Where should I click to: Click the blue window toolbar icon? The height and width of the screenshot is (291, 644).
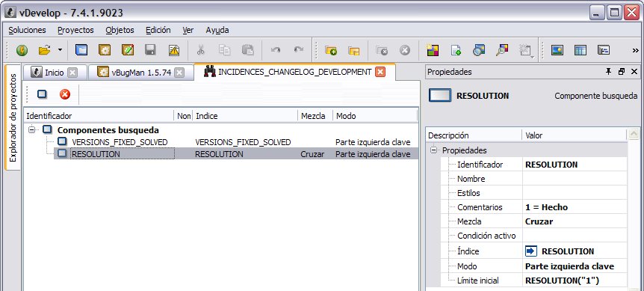click(x=81, y=50)
